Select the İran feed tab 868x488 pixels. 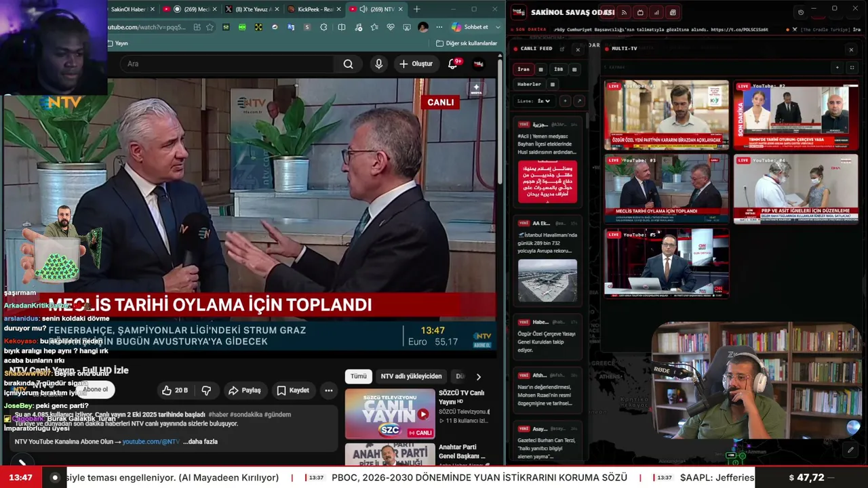[524, 69]
